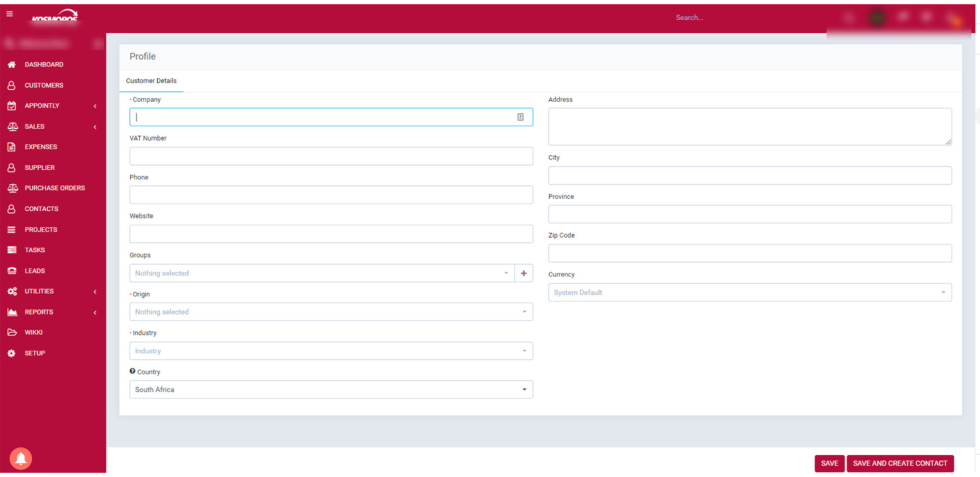Click the Contacts person icon

11,209
